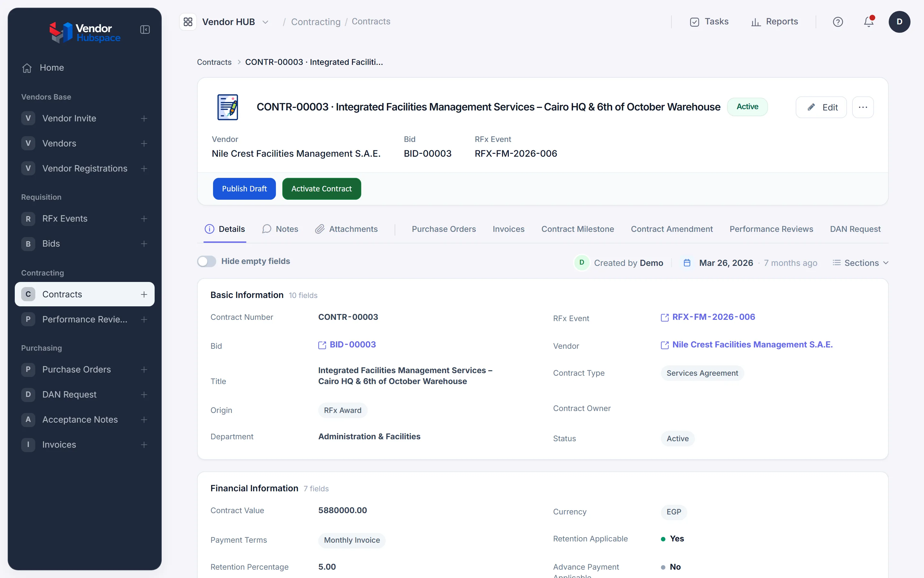Add new RFx Events plus icon
The image size is (924, 578).
pos(144,219)
